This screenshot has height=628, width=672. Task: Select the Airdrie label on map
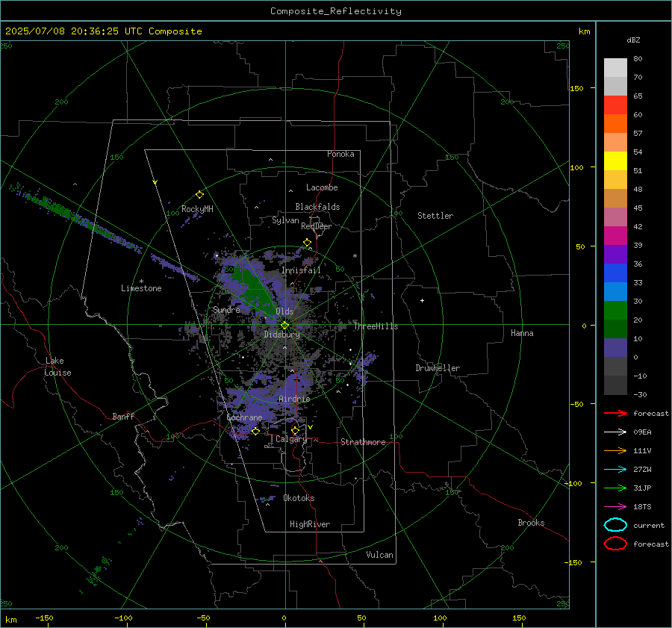294,399
